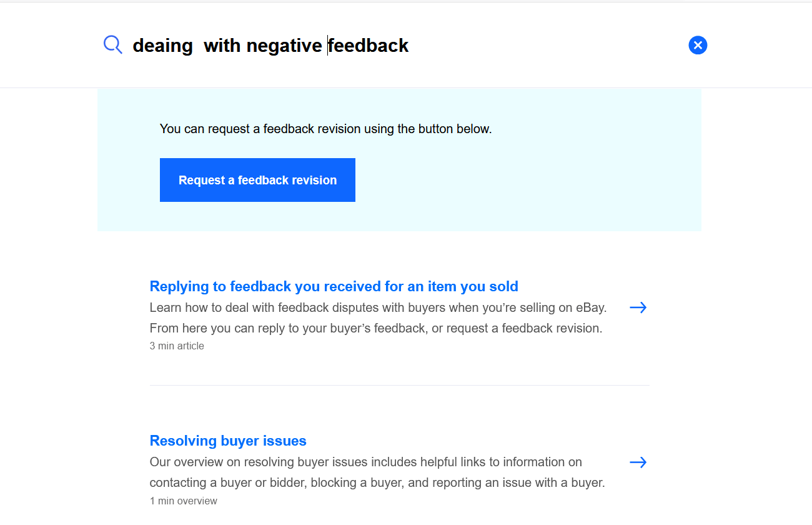Click Learn how to deal with feedback description
The height and width of the screenshot is (525, 812).
click(378, 307)
